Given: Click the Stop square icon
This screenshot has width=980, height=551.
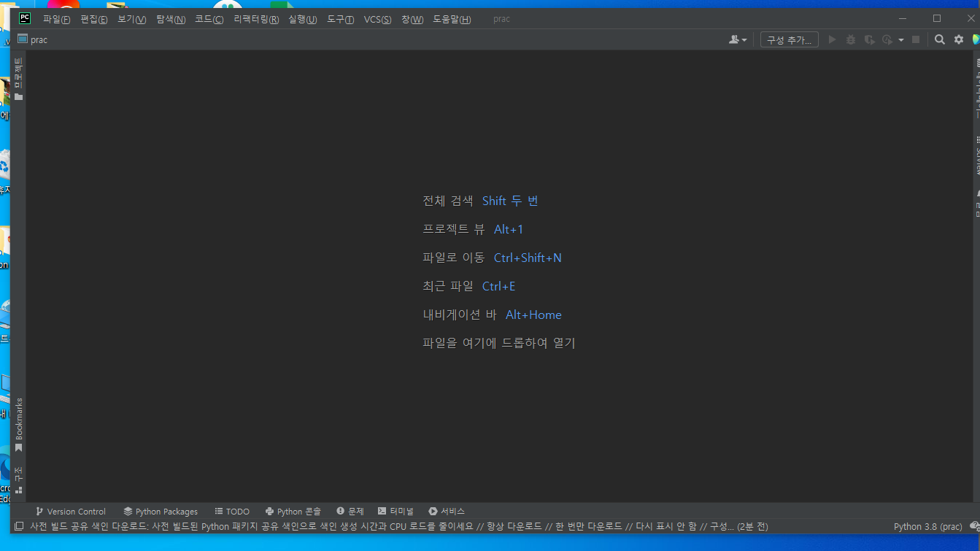Looking at the screenshot, I should tap(916, 39).
